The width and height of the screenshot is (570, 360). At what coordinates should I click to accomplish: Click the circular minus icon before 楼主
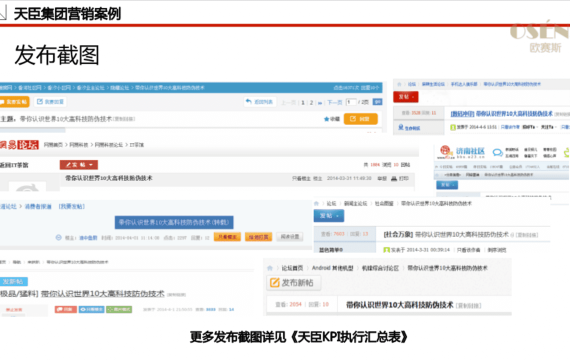point(58,237)
